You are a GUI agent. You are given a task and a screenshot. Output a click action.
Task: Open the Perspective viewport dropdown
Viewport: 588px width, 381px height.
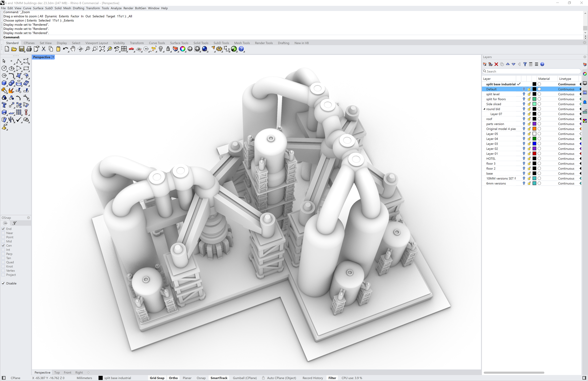[53, 57]
